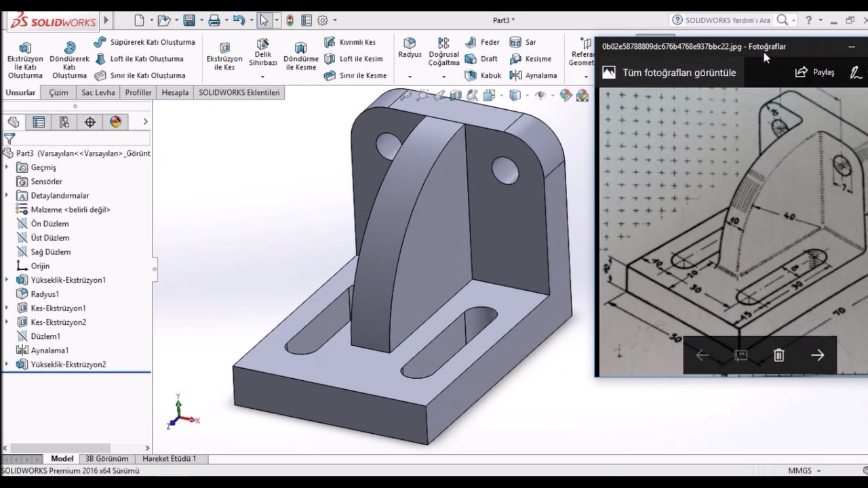
Task: Click the Open file icon
Action: (163, 20)
